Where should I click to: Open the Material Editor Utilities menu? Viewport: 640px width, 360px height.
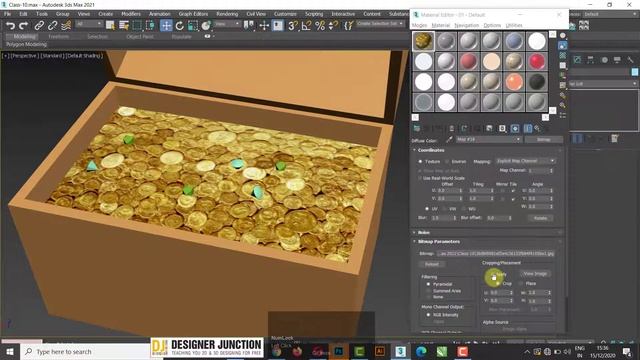(514, 25)
